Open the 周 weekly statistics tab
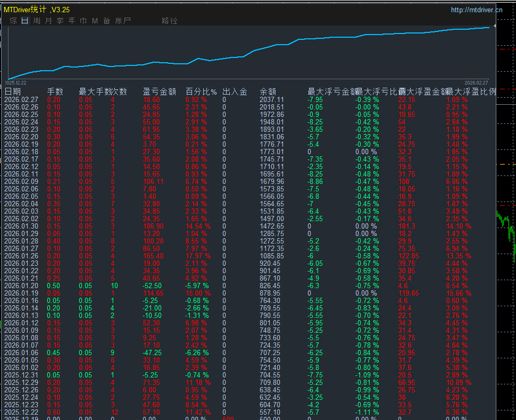Viewport: 516px width, 420px height. point(37,21)
